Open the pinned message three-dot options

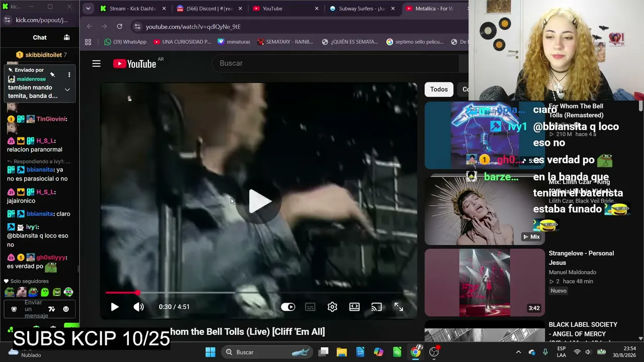click(x=69, y=74)
